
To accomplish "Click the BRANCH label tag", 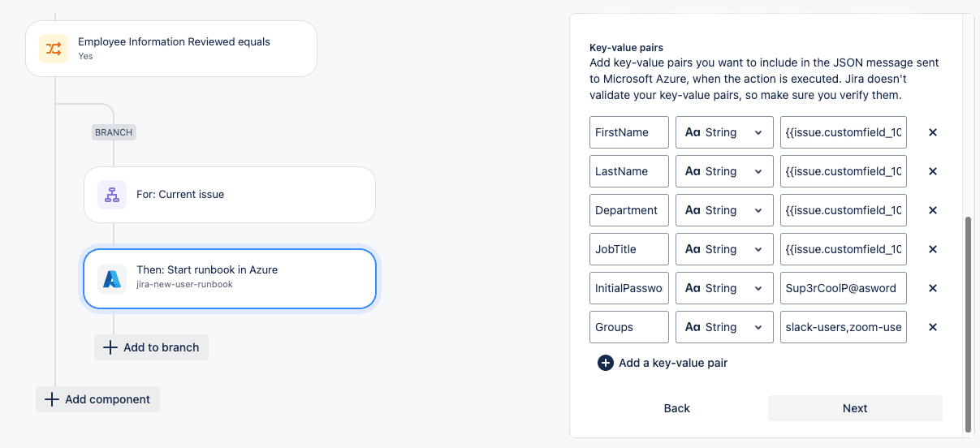I will 114,132.
